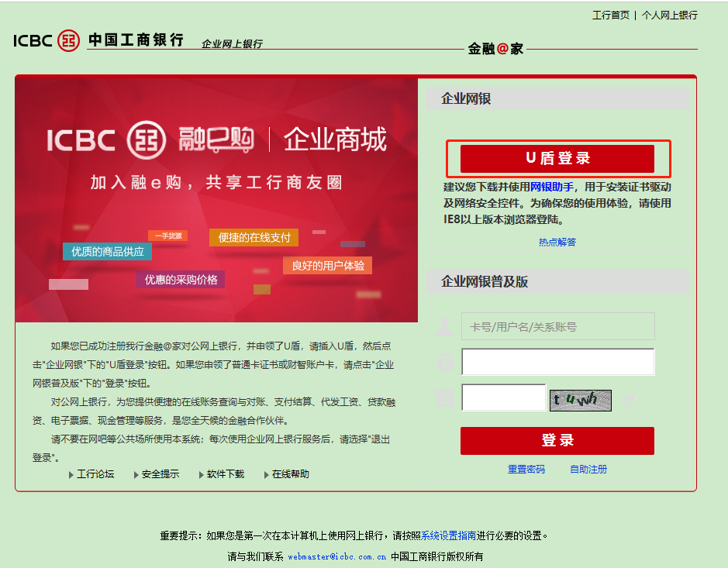Click the 金融@家 header text
This screenshot has width=728, height=568.
(x=495, y=49)
